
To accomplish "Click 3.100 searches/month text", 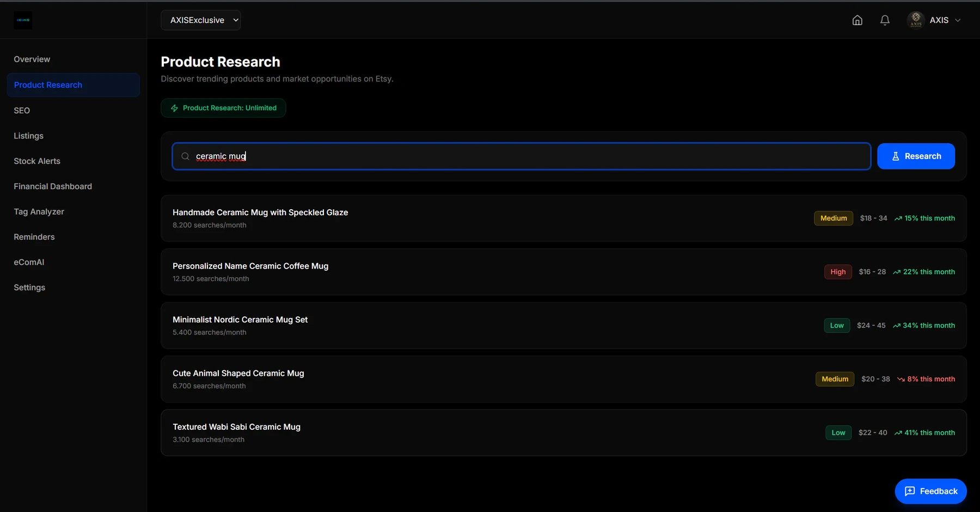I will click(x=209, y=440).
